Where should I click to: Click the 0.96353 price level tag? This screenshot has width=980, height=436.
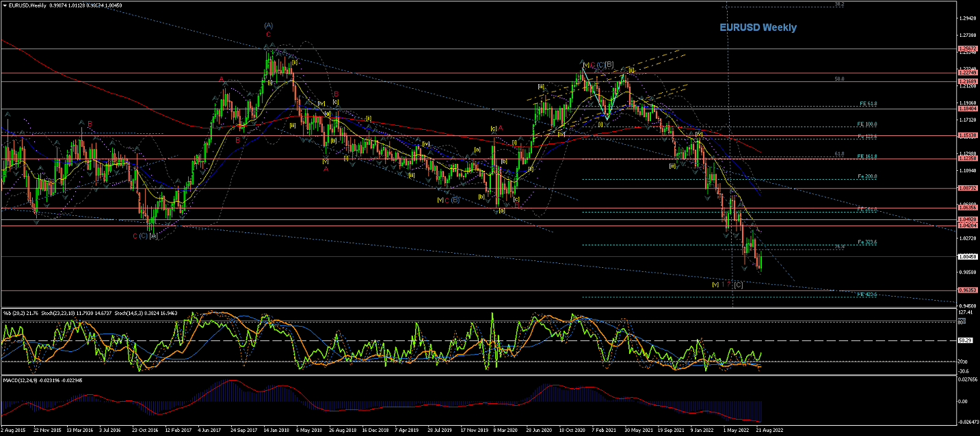968,290
